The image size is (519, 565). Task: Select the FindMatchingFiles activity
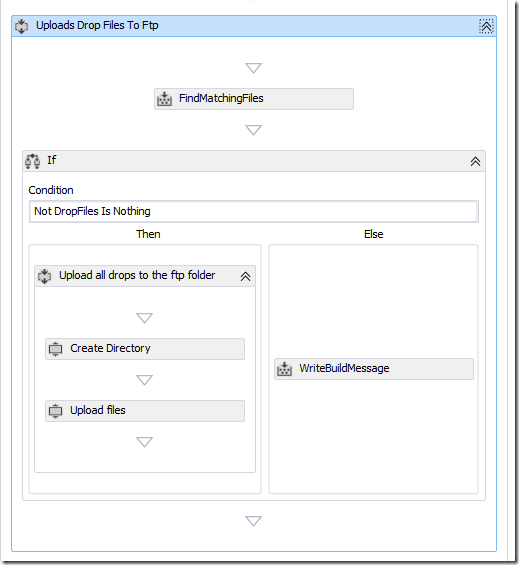pos(254,99)
